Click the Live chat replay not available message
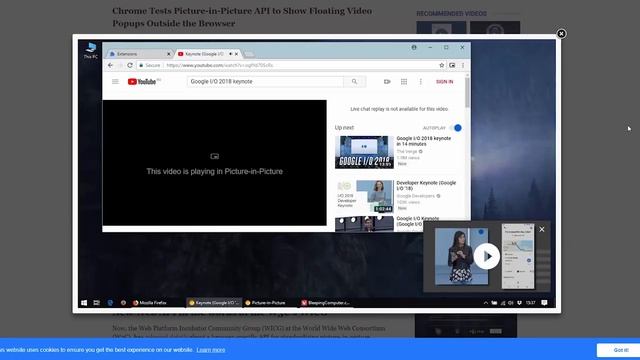This screenshot has width=640, height=360. coord(399,109)
